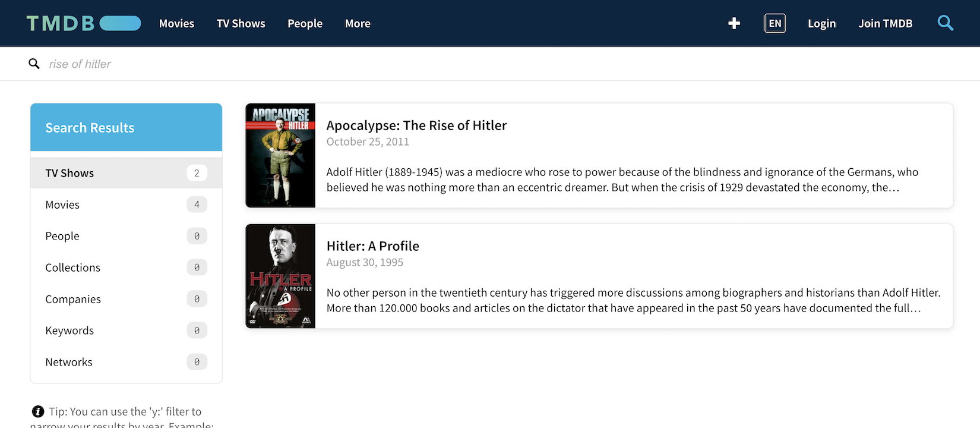Screen dimensions: 980x428
Task: Click the 'Search Results' panel heading
Action: [90, 128]
